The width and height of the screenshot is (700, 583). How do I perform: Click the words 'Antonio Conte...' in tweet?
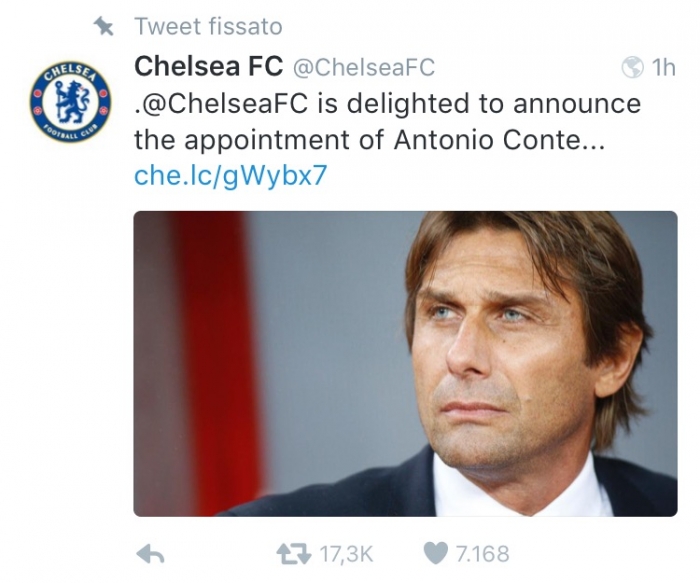(x=522, y=140)
